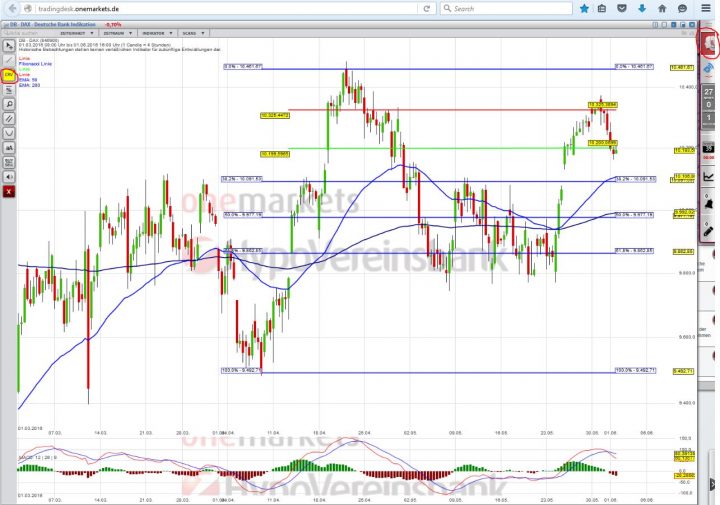720x505 pixels.
Task: Go to browser home page icon
Action: click(662, 8)
